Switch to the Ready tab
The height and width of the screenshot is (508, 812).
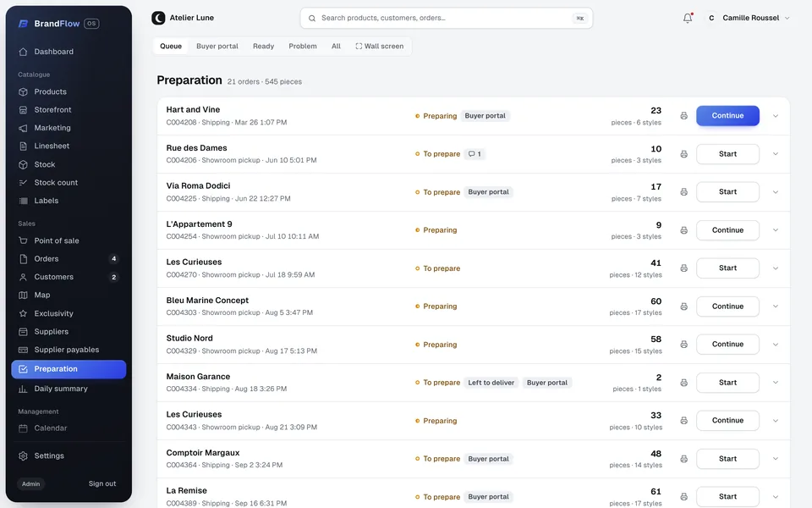[x=263, y=47]
